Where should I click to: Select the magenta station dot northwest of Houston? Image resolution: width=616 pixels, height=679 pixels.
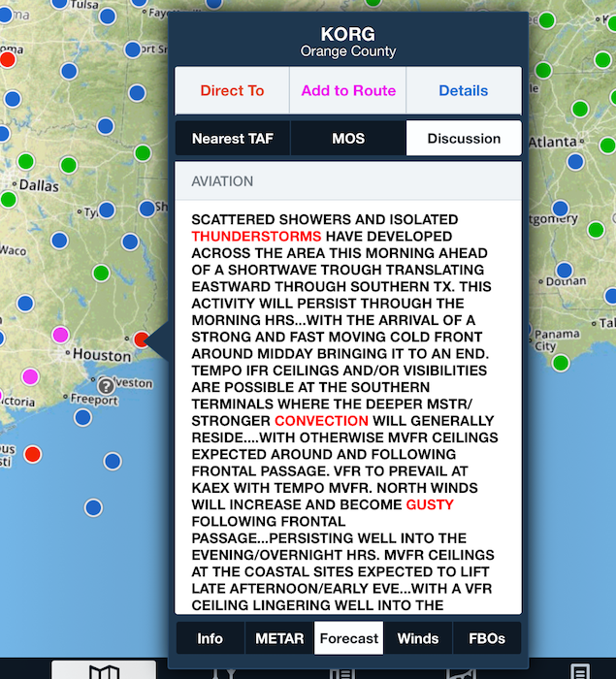(60, 335)
